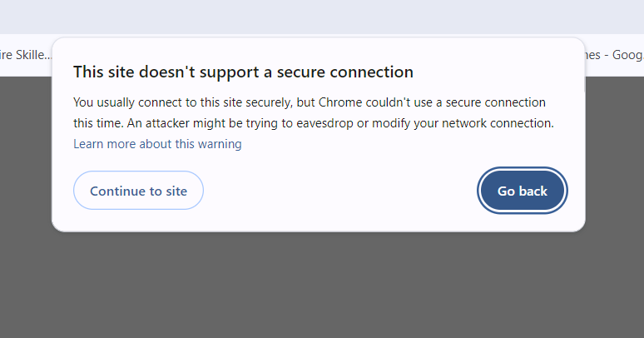Return to safety with Go back

pyautogui.click(x=522, y=191)
